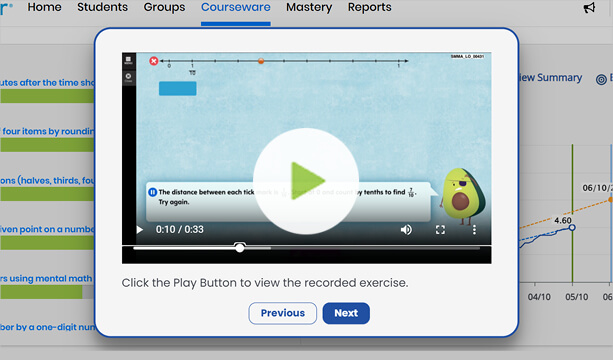
Task: Click the orange point on the number line
Action: coord(261,61)
